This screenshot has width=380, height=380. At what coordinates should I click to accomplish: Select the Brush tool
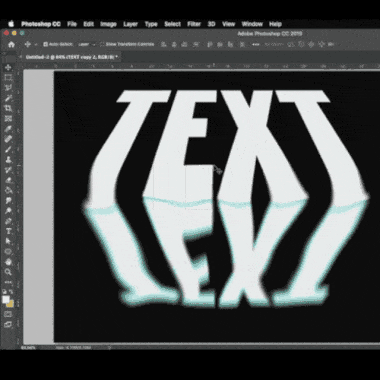(9, 150)
